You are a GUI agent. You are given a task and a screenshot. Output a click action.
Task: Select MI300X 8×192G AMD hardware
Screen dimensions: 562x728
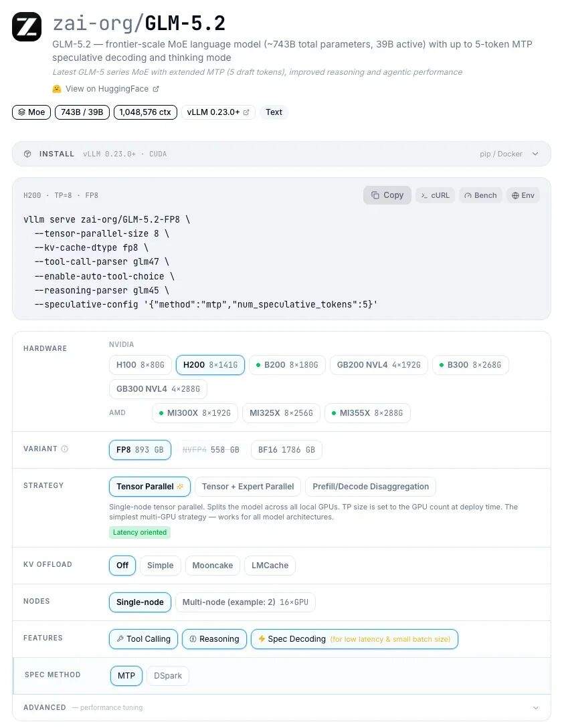click(x=195, y=412)
